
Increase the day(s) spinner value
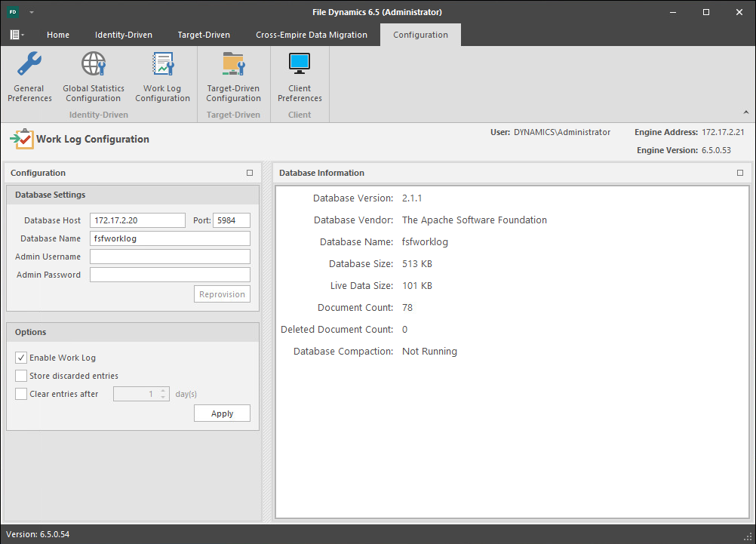point(164,391)
